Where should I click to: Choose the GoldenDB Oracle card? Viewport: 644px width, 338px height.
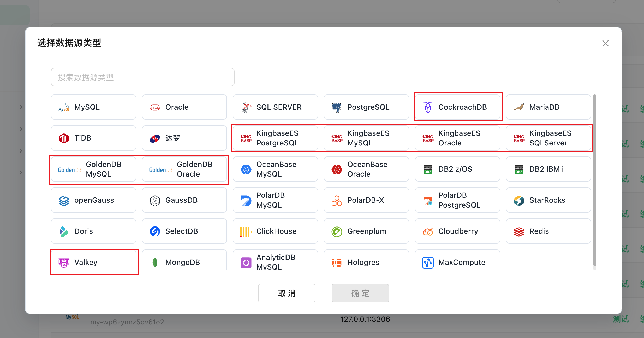pyautogui.click(x=184, y=169)
